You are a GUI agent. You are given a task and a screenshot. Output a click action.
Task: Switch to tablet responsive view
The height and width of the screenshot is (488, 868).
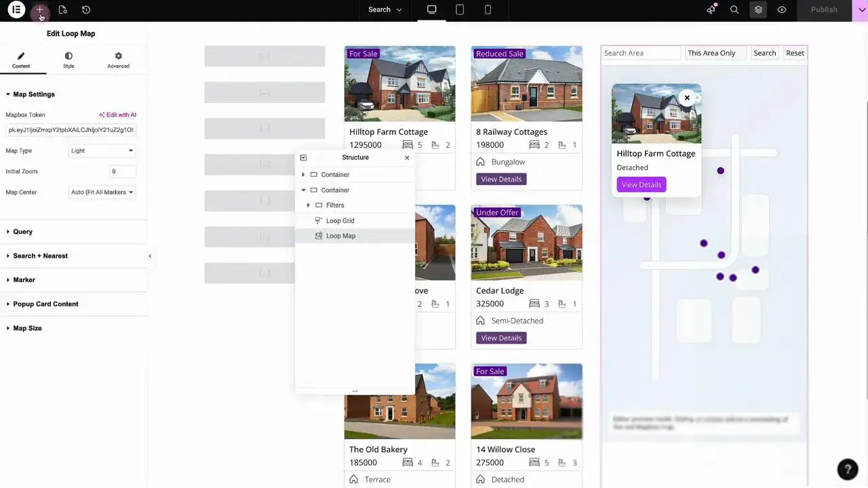click(460, 9)
